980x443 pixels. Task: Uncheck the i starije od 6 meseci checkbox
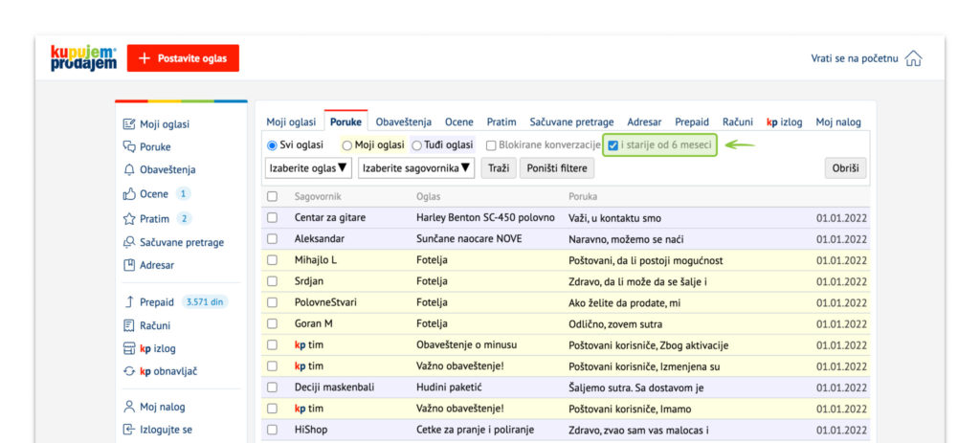tap(613, 145)
